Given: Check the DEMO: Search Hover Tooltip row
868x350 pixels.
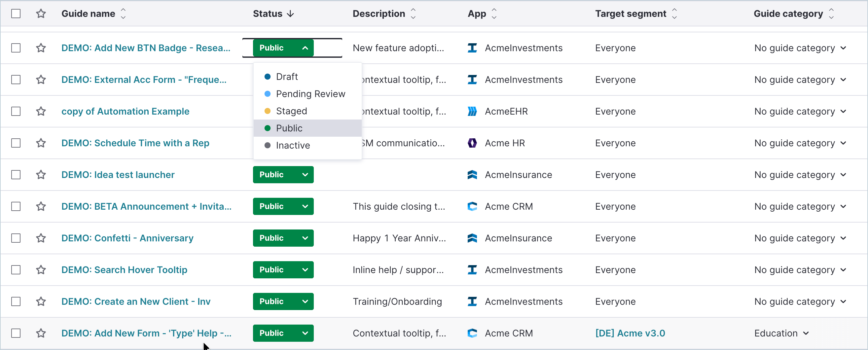Looking at the screenshot, I should point(16,269).
